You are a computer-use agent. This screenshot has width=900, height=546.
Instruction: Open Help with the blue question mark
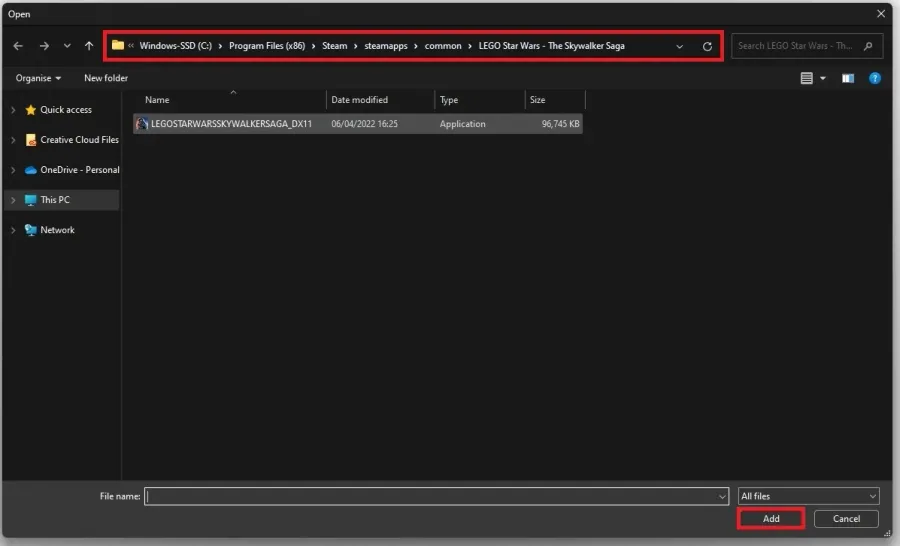point(875,78)
